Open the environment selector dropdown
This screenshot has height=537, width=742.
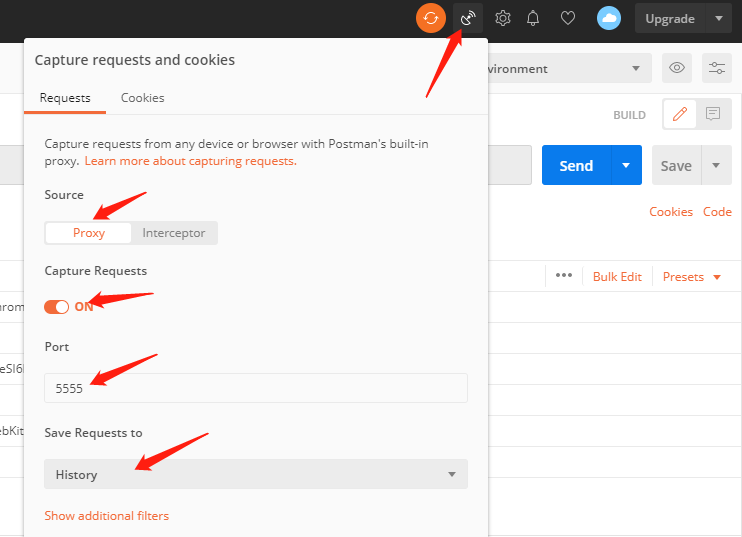pyautogui.click(x=570, y=69)
